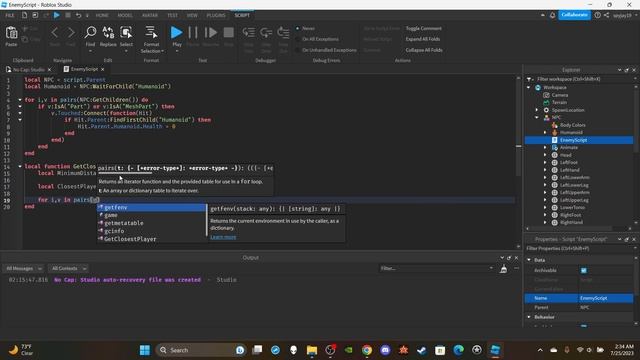Select the Head part in Explorer
Image resolution: width=640 pixels, height=360 pixels.
565,155
